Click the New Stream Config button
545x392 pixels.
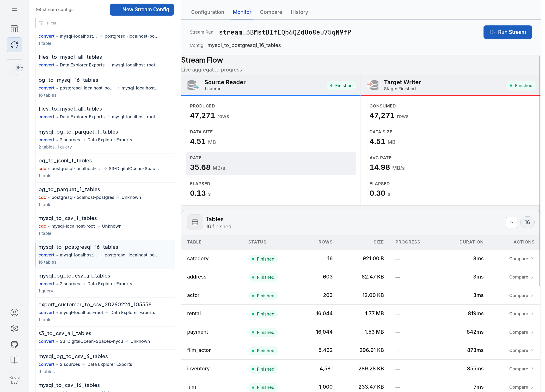142,10
